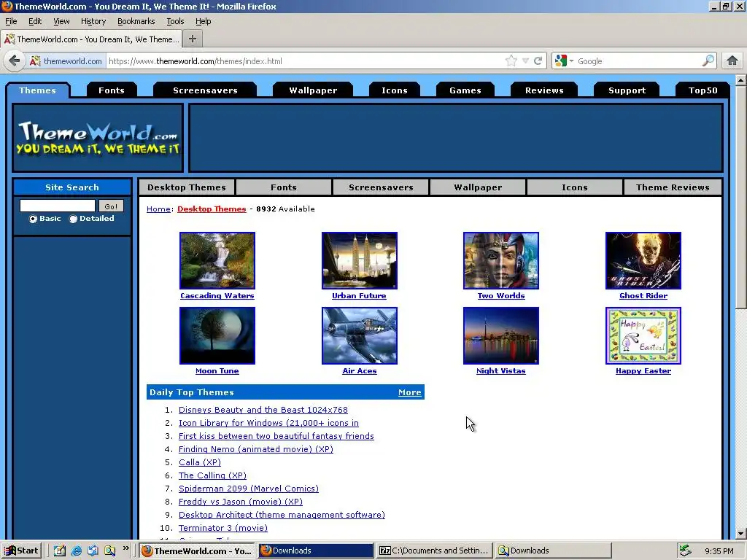Open the Night Vistas theme thumbnail

coord(500,335)
